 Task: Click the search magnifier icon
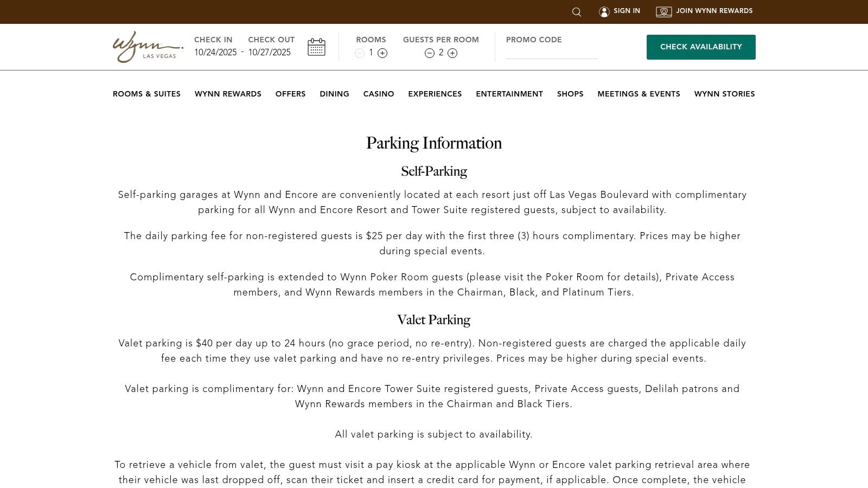coord(577,12)
